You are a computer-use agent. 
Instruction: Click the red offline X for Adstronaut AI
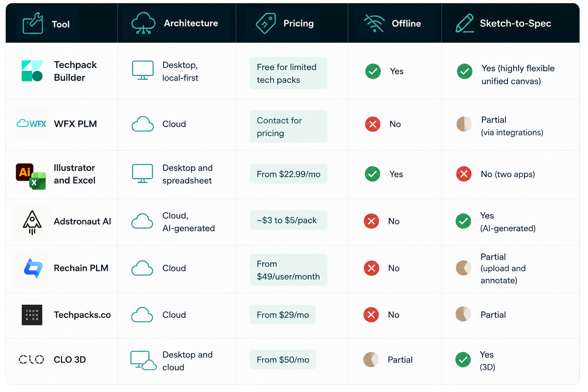(371, 221)
